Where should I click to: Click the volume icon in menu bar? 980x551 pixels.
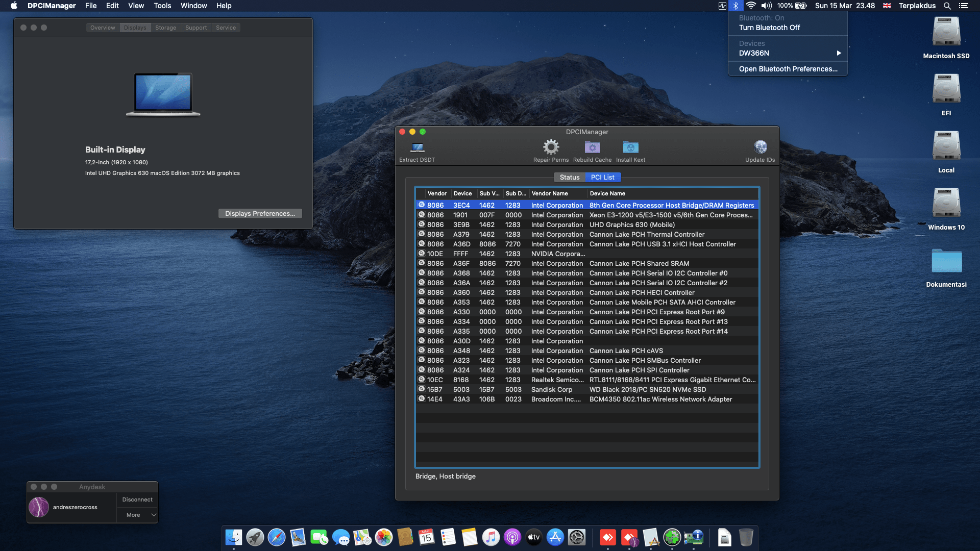(766, 6)
